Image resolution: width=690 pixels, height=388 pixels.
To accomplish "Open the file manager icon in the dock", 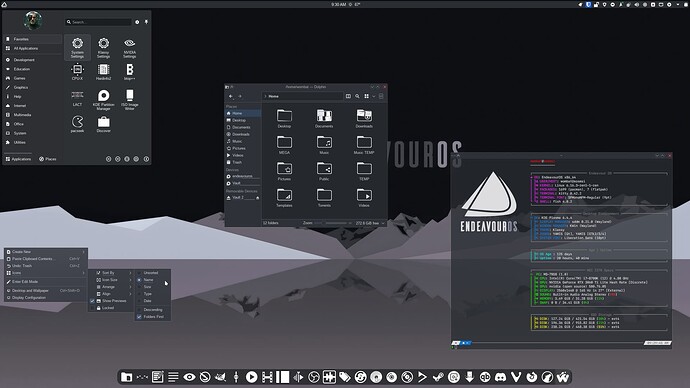I will (x=127, y=377).
